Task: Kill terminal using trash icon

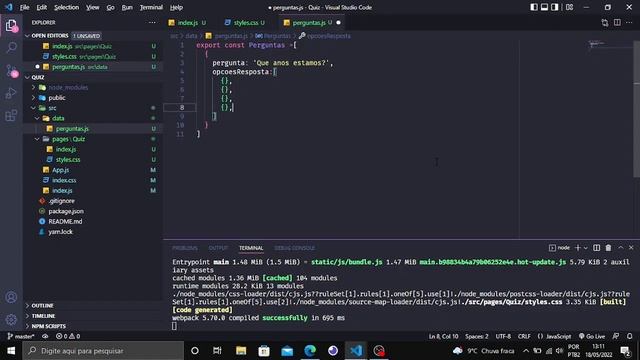Action: pos(608,248)
